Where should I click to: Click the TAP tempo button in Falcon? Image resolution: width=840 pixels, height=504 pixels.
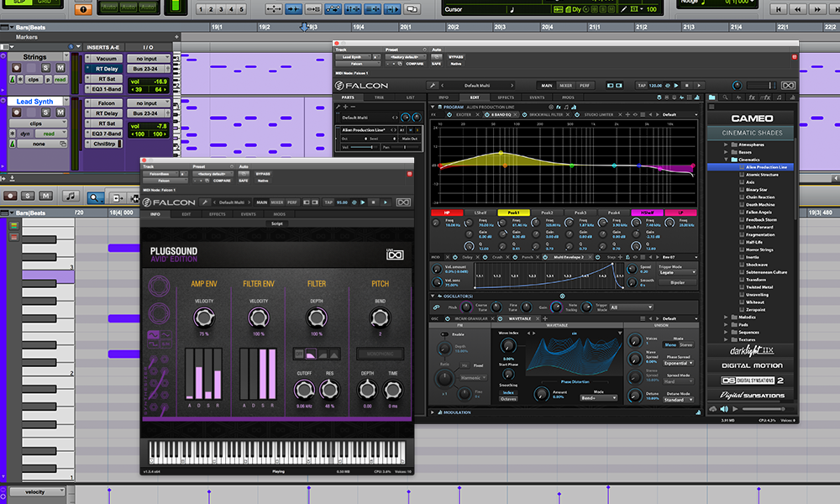click(641, 85)
